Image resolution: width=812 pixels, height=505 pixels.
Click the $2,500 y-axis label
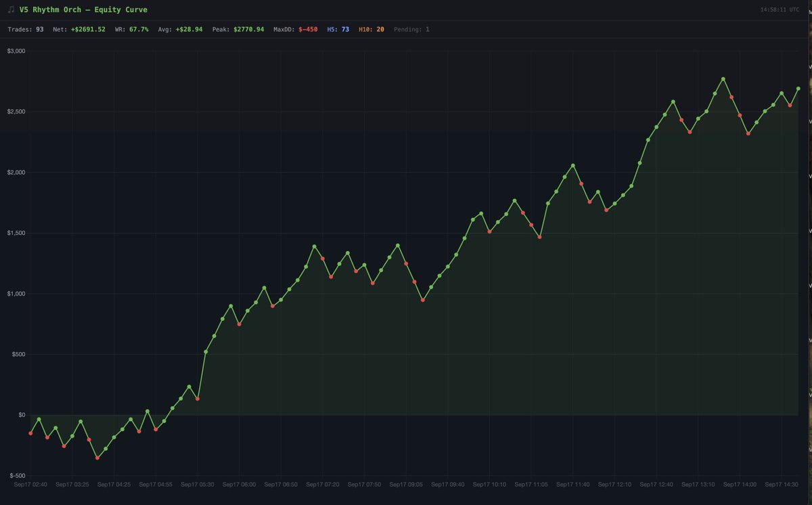16,112
